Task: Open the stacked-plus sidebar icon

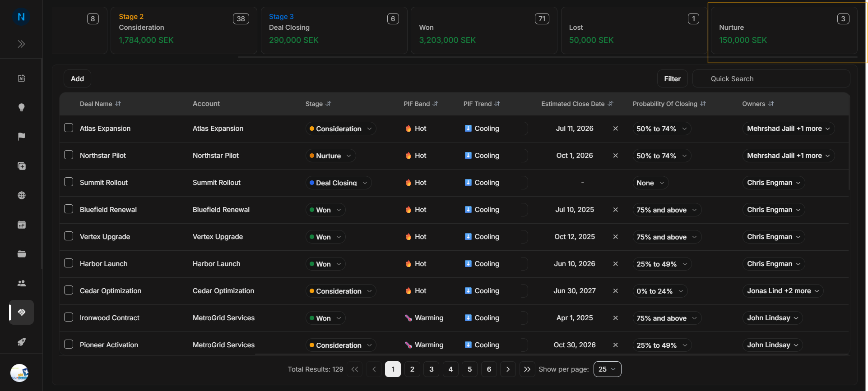Action: coord(21,166)
